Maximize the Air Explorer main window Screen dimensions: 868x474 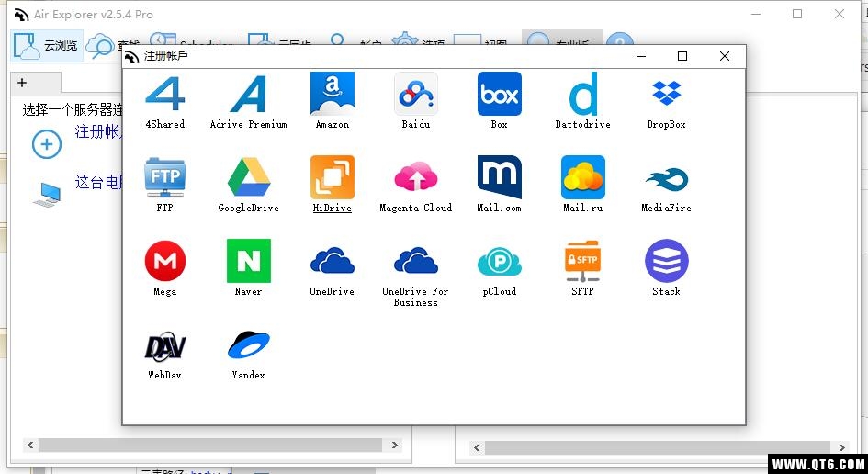[x=797, y=14]
